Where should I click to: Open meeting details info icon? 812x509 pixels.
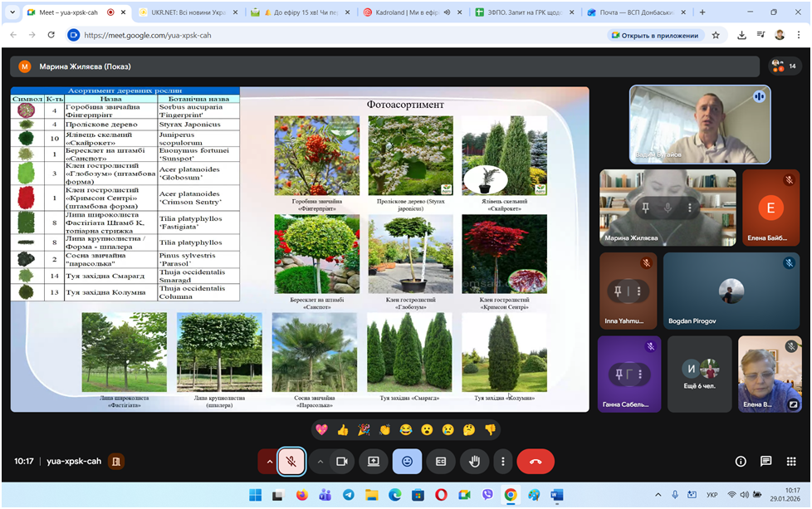coord(741,461)
